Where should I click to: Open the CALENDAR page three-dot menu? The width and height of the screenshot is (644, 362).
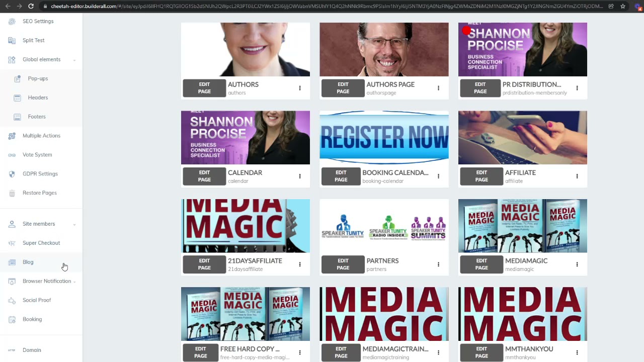(x=300, y=176)
